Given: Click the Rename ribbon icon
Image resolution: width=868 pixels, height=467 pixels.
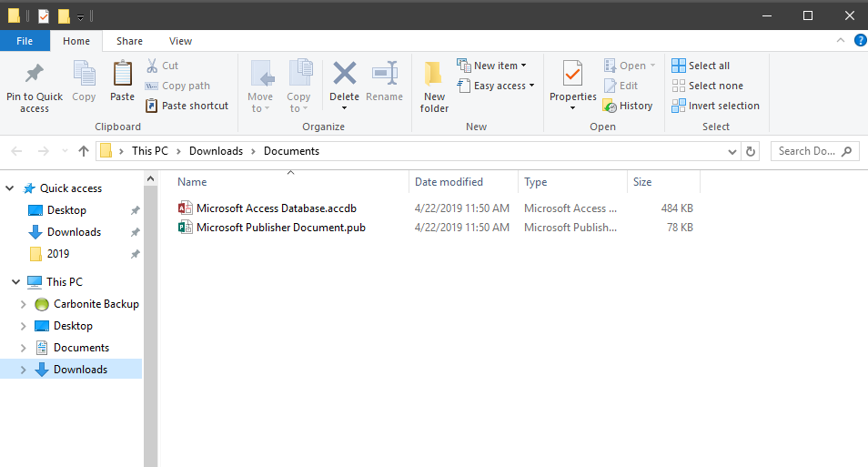Looking at the screenshot, I should (385, 73).
